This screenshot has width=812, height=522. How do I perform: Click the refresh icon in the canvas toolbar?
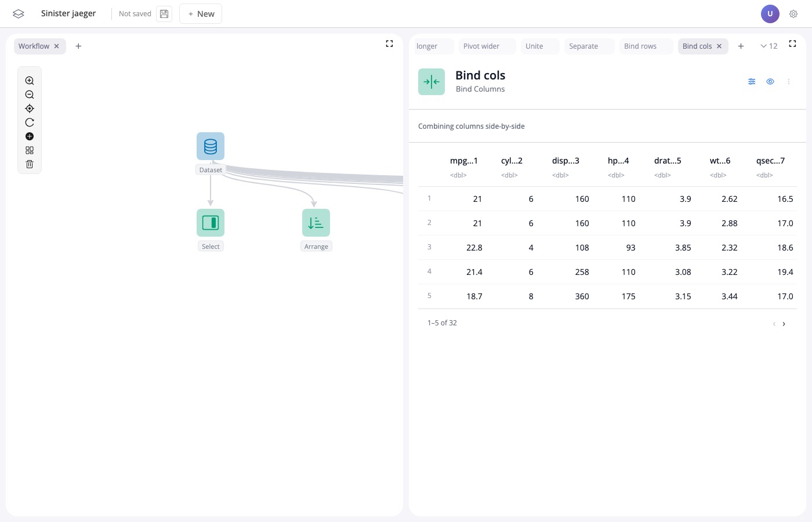pos(29,122)
